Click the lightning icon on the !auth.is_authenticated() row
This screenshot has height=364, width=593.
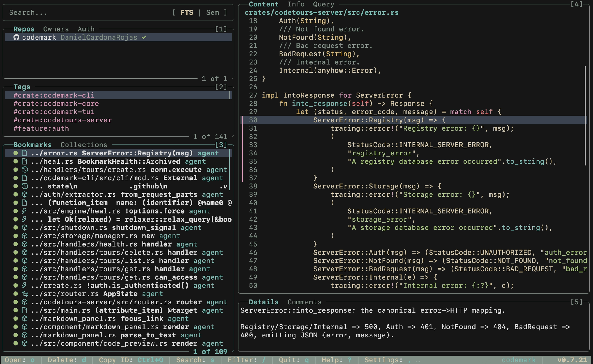click(x=24, y=286)
